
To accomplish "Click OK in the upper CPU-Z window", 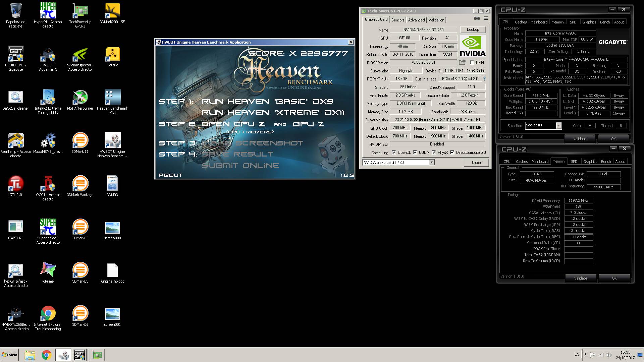I will point(613,139).
